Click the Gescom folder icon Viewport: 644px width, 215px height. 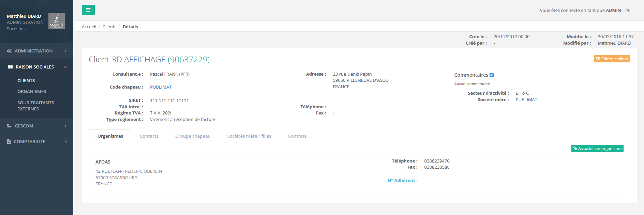[9, 126]
